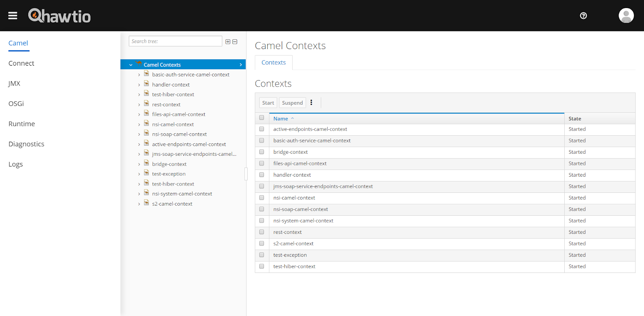
Task: Expand bridge-context tree node
Action: click(139, 164)
